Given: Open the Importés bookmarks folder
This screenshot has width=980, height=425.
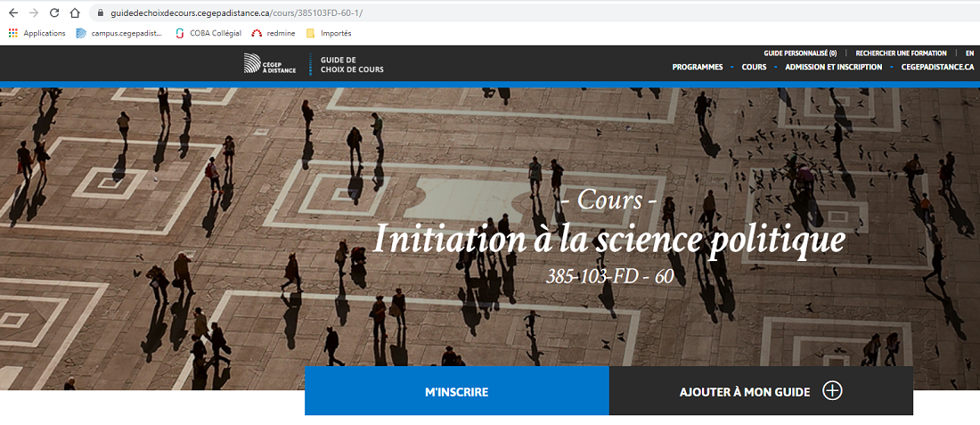Looking at the screenshot, I should tap(328, 33).
